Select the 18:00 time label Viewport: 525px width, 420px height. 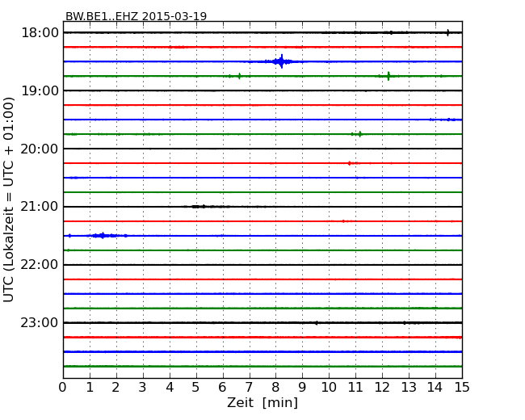40,33
